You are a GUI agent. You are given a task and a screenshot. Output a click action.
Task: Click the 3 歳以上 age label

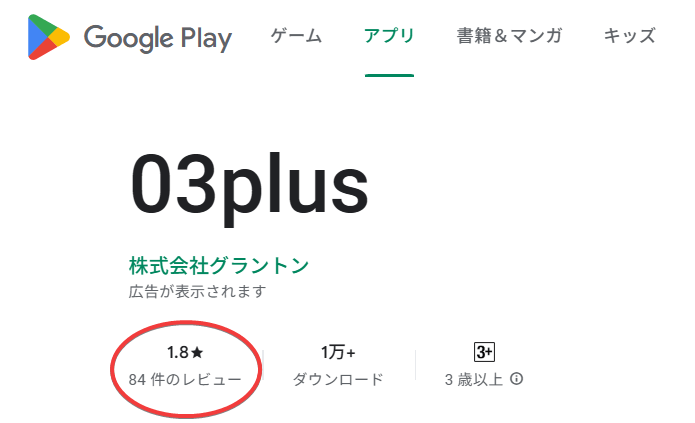coord(476,380)
